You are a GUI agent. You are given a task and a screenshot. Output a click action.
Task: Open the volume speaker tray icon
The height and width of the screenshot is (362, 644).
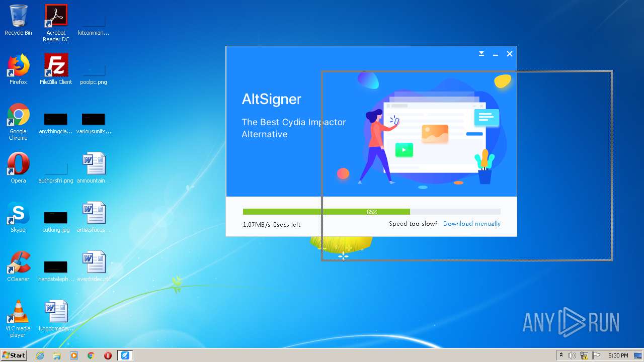[x=572, y=355]
